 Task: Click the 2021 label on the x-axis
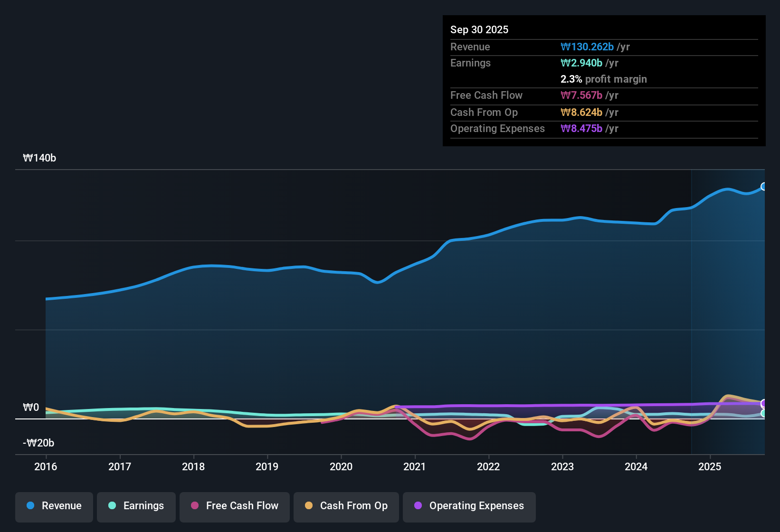click(x=415, y=467)
